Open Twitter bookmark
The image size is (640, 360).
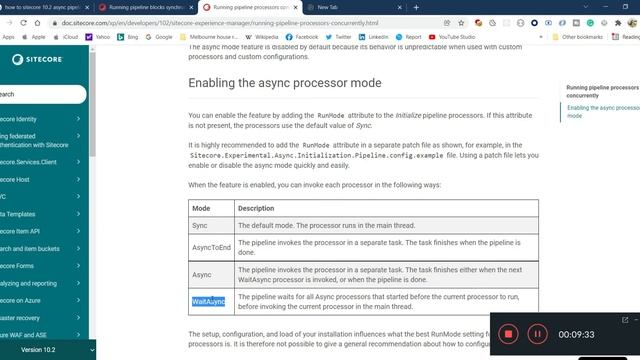pyautogui.click(x=338, y=37)
